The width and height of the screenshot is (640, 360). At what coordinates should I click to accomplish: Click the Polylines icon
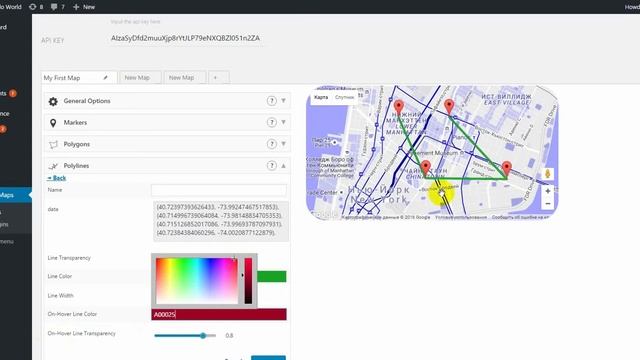(x=53, y=166)
